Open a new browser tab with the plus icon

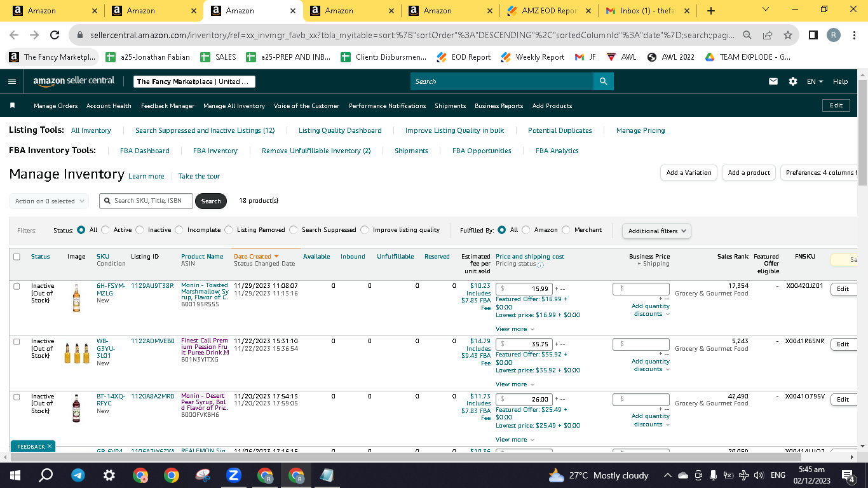coord(711,11)
